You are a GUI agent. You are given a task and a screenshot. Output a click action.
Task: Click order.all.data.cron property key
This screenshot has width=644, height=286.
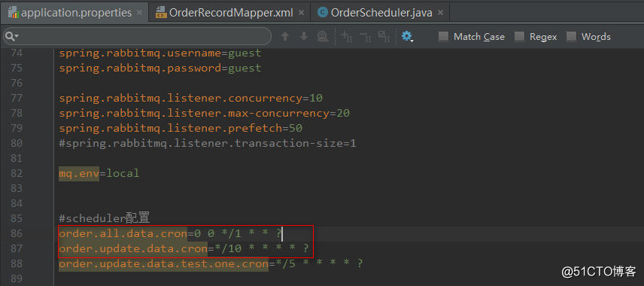point(123,233)
